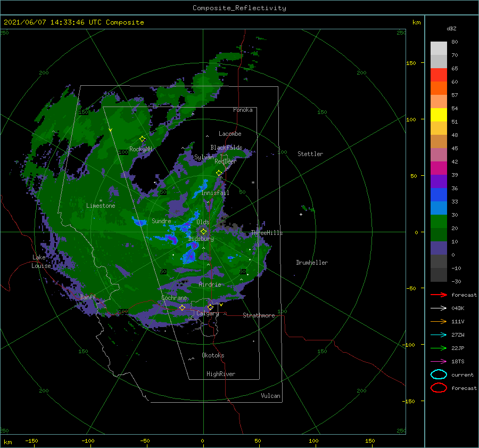Pick the light gray 80 dBZ swatch

(x=439, y=48)
